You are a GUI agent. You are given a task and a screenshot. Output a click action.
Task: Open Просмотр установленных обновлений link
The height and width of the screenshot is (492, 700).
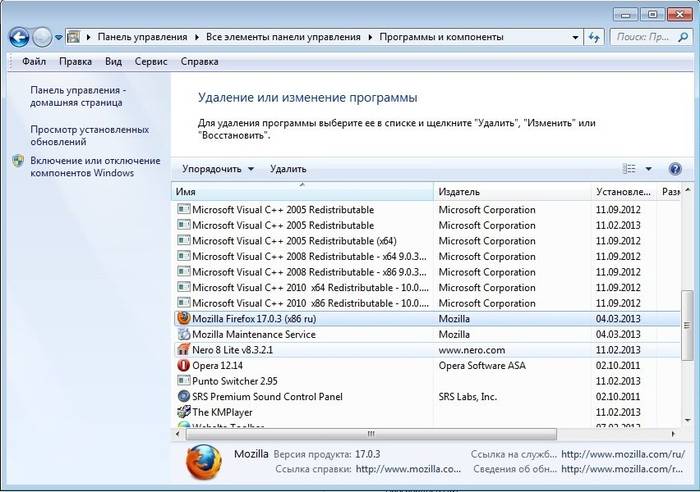89,135
